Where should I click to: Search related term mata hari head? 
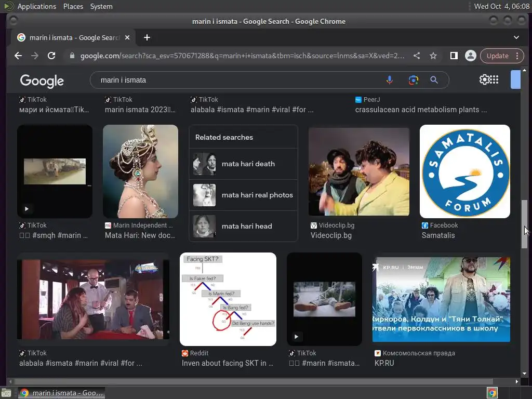(x=243, y=227)
